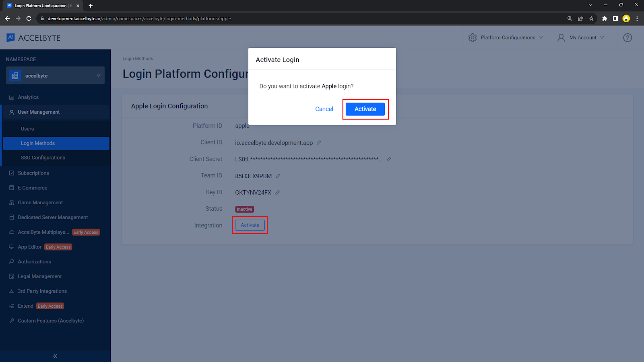644x362 pixels.
Task: Bookmark this page with the star
Action: click(x=591, y=19)
